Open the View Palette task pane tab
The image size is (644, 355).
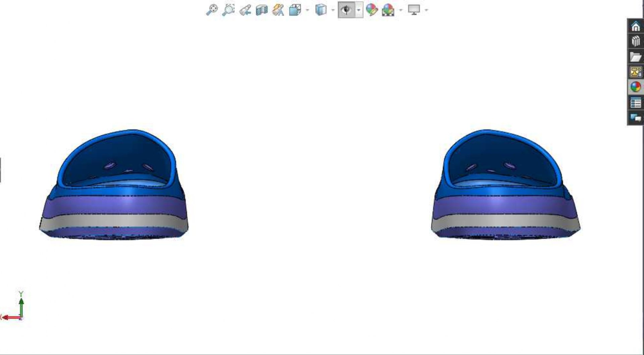(x=636, y=72)
